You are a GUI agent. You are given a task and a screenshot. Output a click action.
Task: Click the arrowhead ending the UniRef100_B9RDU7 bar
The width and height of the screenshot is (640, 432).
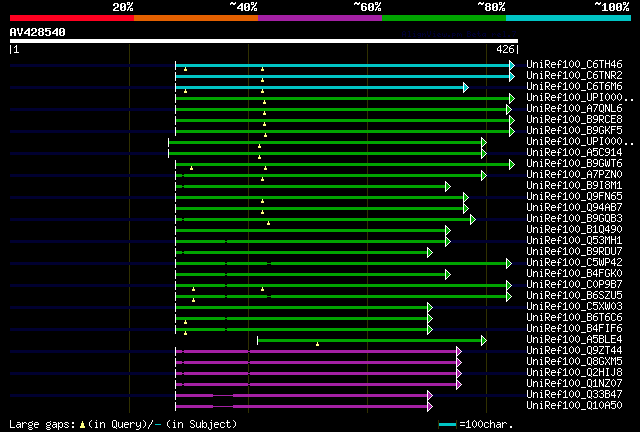[429, 253]
